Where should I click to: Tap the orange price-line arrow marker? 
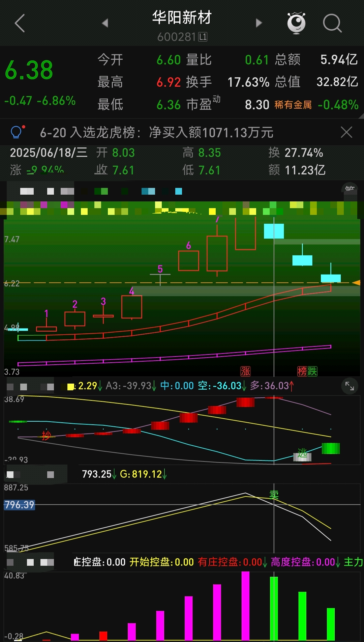click(x=356, y=283)
